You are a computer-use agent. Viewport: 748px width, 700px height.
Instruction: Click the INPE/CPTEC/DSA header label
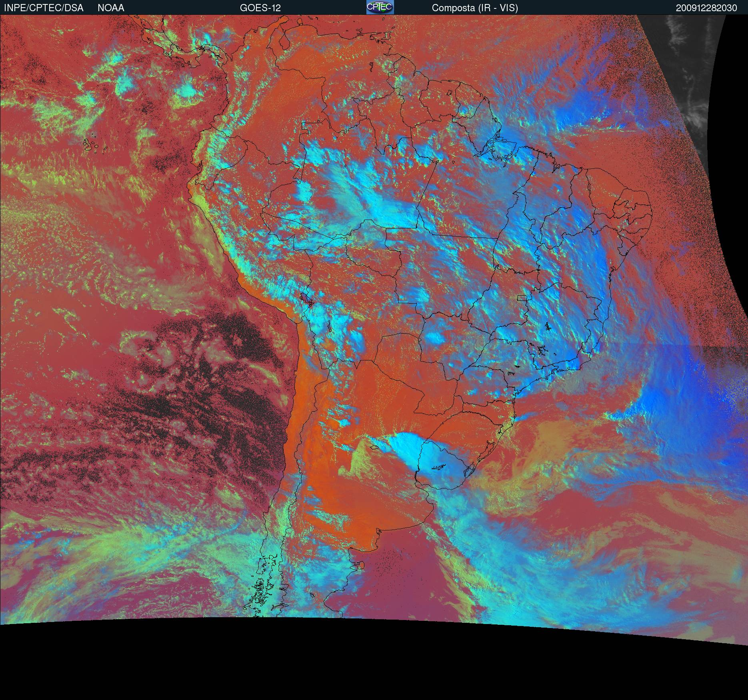(x=44, y=8)
